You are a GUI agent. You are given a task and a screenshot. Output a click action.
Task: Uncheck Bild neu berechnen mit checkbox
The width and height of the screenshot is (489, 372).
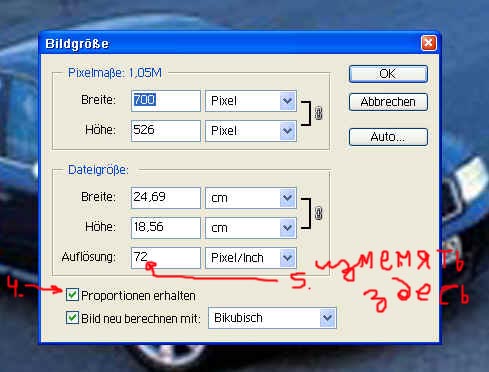pyautogui.click(x=72, y=318)
